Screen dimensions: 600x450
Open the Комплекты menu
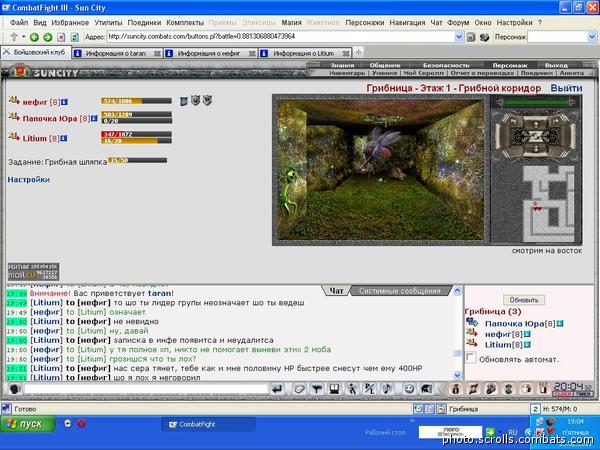point(185,23)
